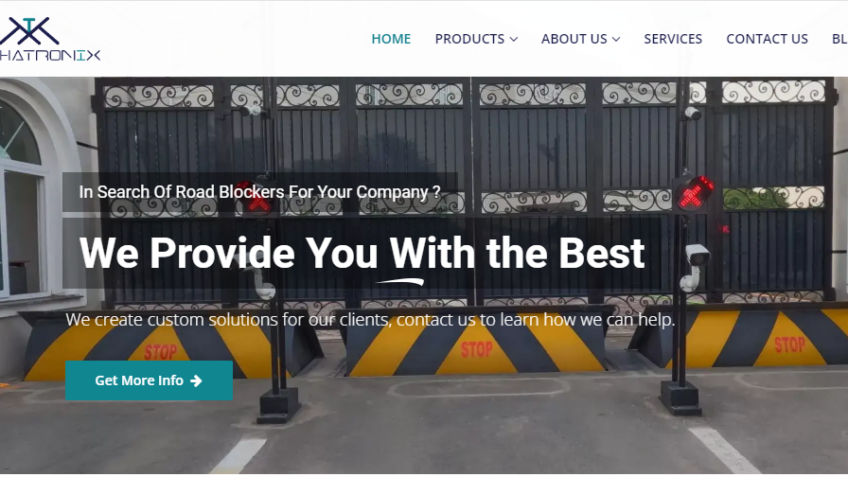Click the custom solutions description text
848x477 pixels.
[x=370, y=320]
